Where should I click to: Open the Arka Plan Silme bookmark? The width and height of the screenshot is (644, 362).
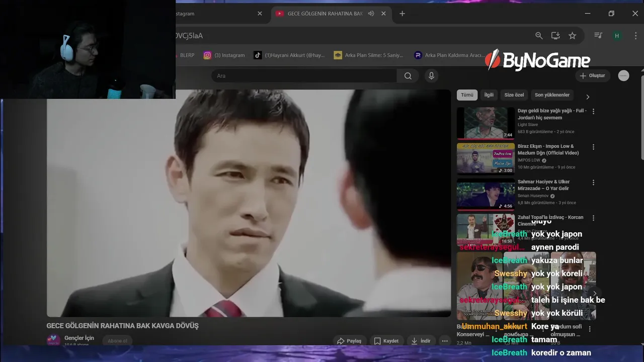(x=369, y=55)
